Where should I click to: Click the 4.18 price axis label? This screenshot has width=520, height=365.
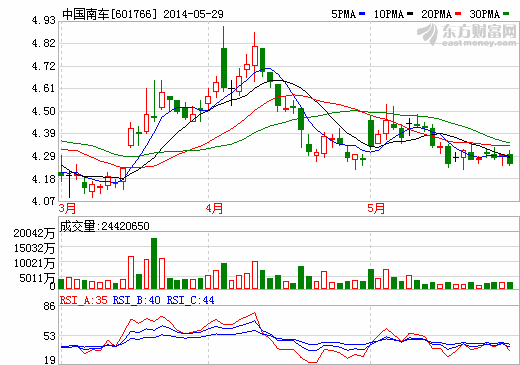tap(44, 179)
